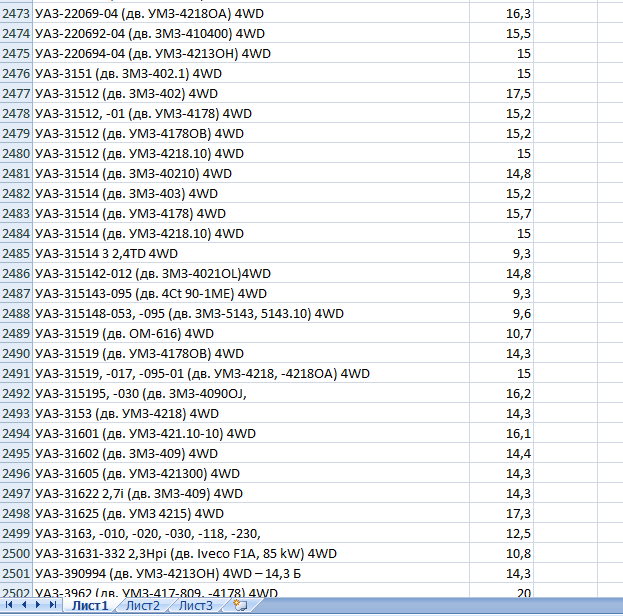Go to first sheet navigation arrow
This screenshot has width=623, height=616.
coord(11,606)
